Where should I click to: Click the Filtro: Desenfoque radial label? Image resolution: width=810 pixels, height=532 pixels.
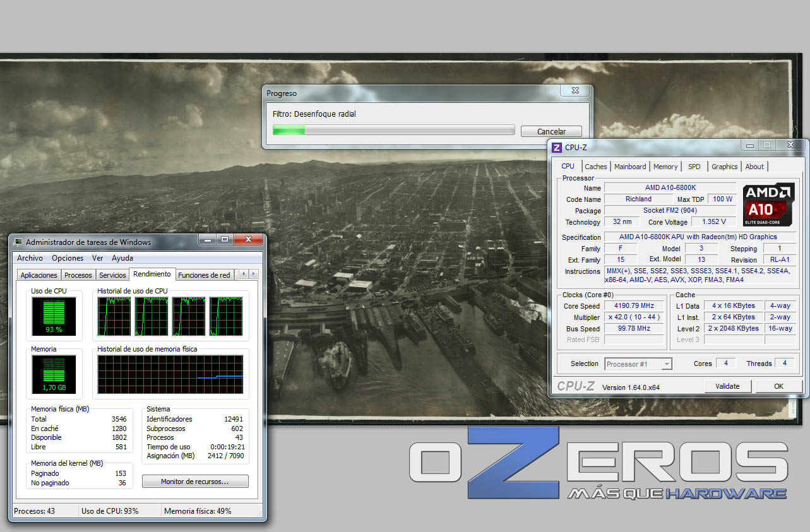(314, 114)
